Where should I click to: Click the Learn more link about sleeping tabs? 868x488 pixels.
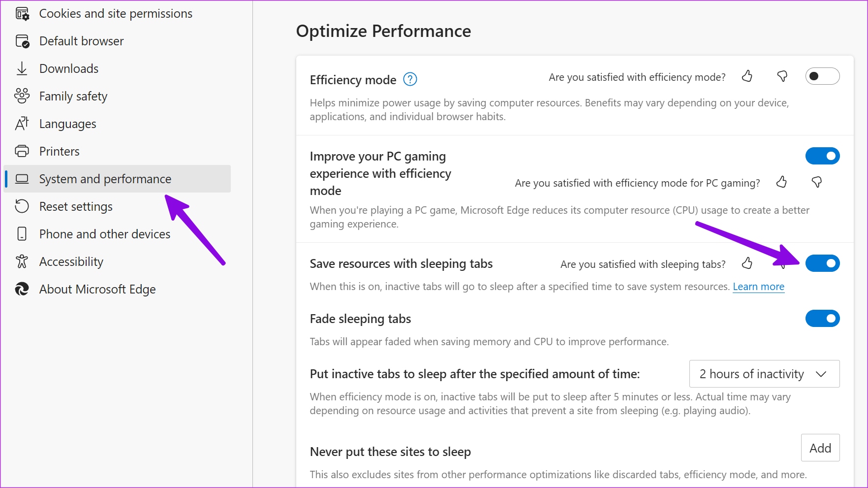click(758, 286)
